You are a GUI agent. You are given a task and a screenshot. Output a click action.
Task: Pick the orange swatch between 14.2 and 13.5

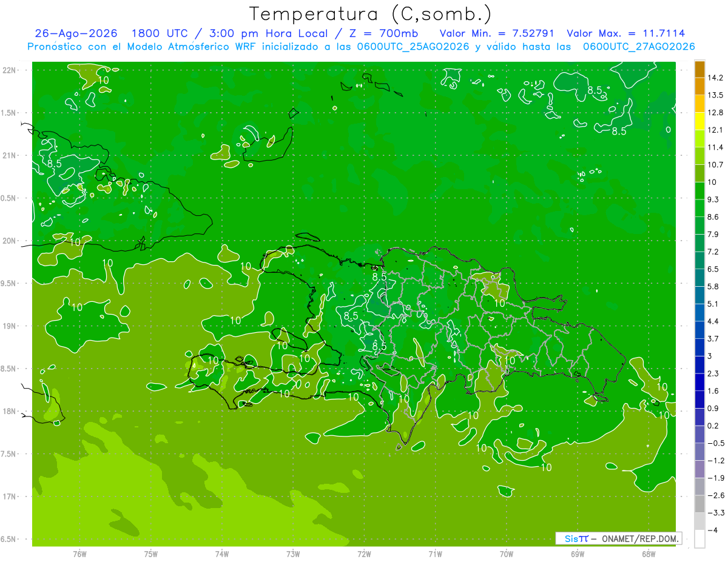click(699, 87)
